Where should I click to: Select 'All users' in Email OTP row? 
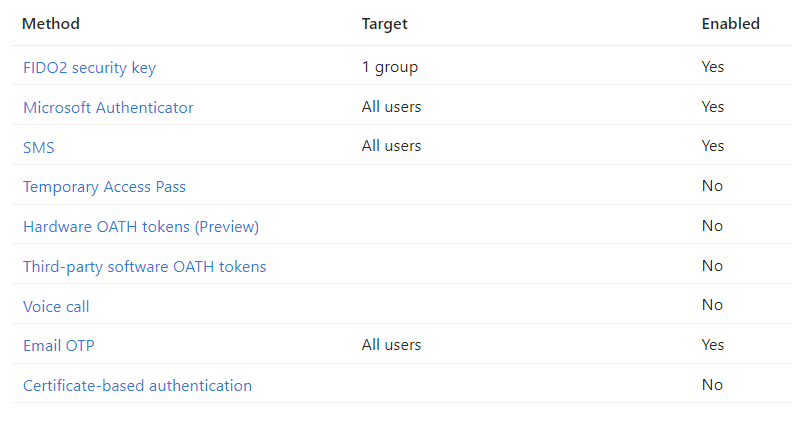pos(391,345)
